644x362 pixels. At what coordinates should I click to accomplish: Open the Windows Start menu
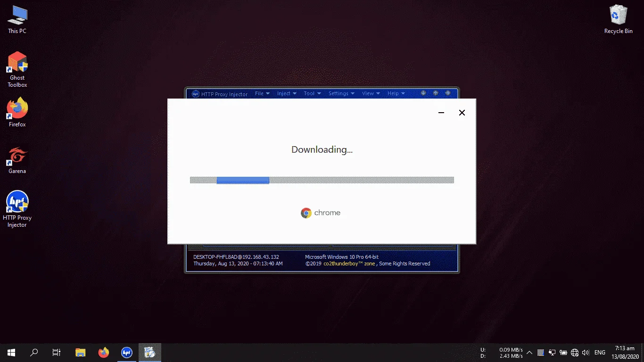point(11,352)
